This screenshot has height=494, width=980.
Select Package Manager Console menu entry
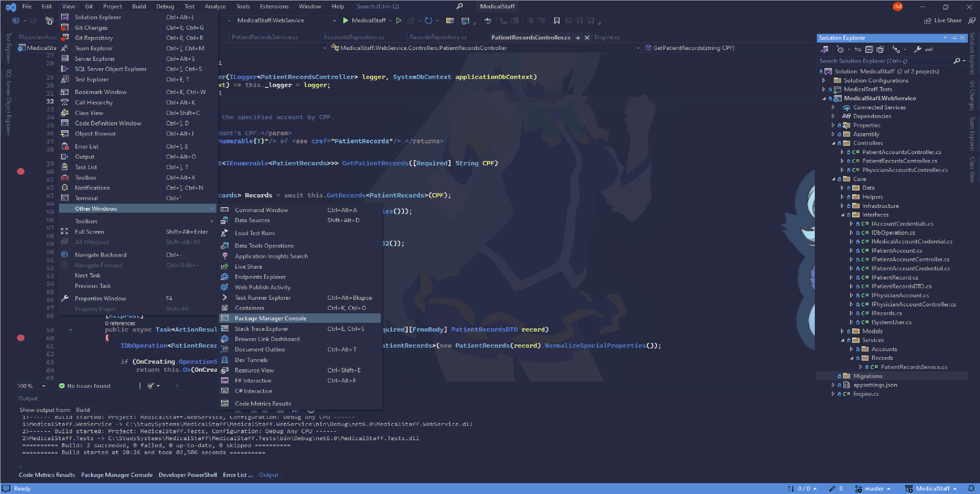[x=270, y=318]
